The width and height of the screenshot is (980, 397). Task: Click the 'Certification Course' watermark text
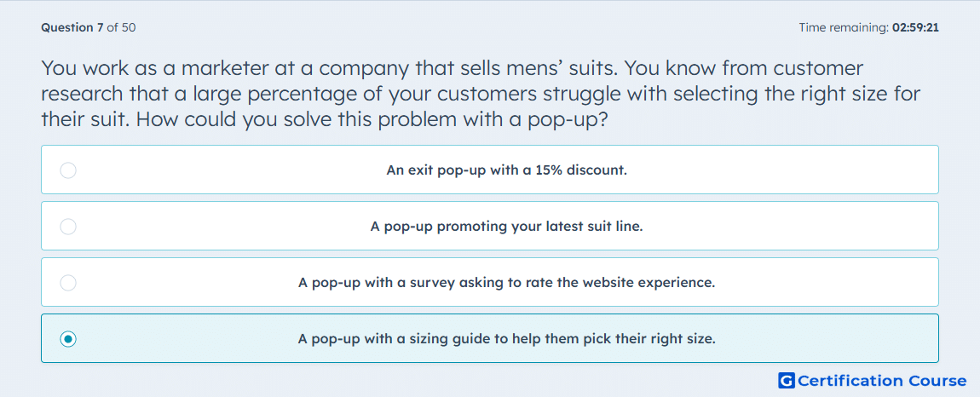tap(883, 380)
